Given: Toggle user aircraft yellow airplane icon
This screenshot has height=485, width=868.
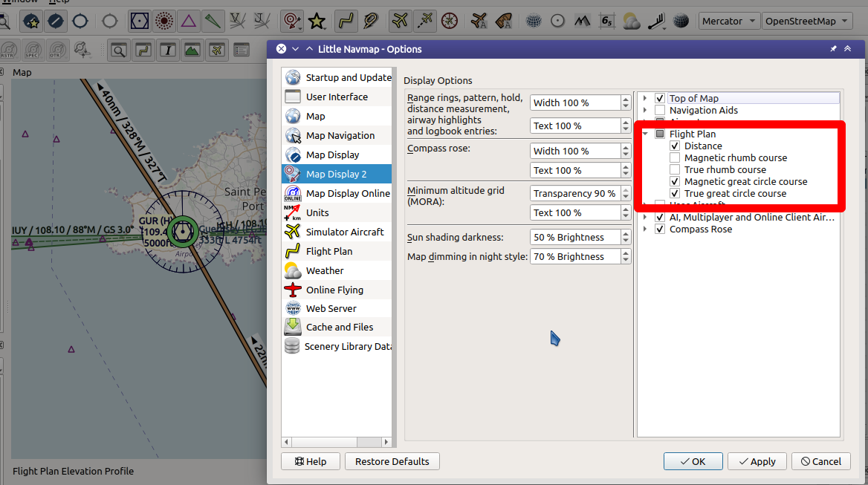Looking at the screenshot, I should [400, 22].
